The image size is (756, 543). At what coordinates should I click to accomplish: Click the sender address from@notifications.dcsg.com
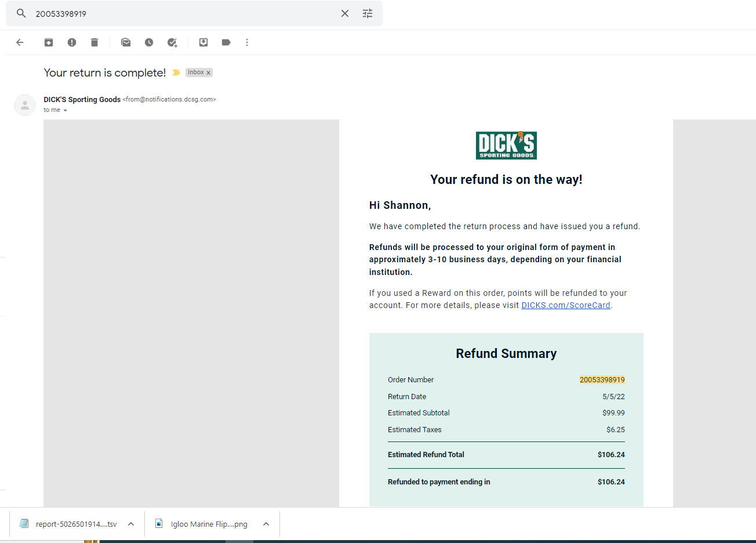pos(169,100)
